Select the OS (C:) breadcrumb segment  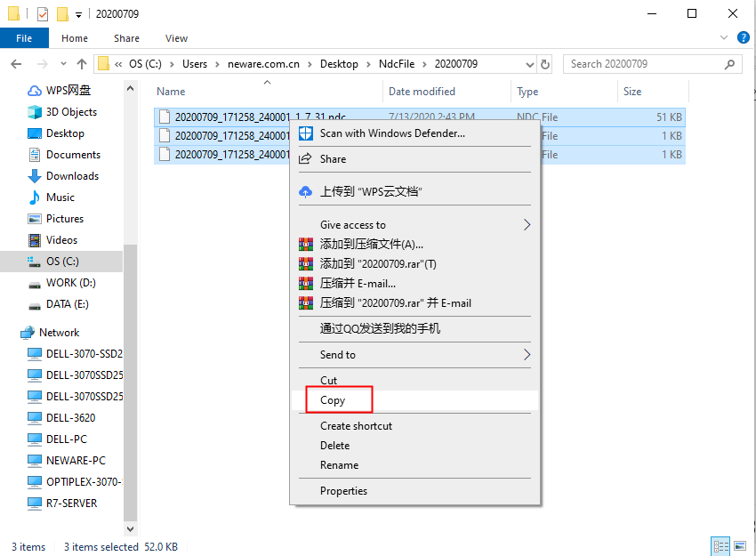coord(145,64)
